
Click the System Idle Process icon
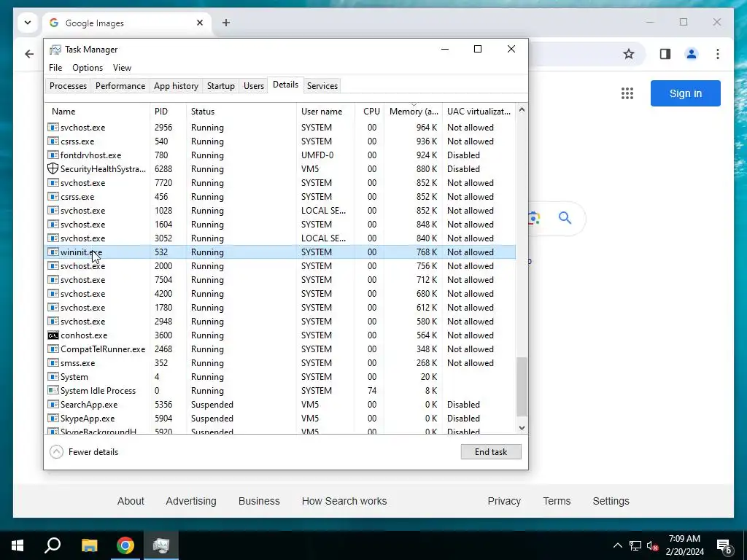pyautogui.click(x=53, y=391)
